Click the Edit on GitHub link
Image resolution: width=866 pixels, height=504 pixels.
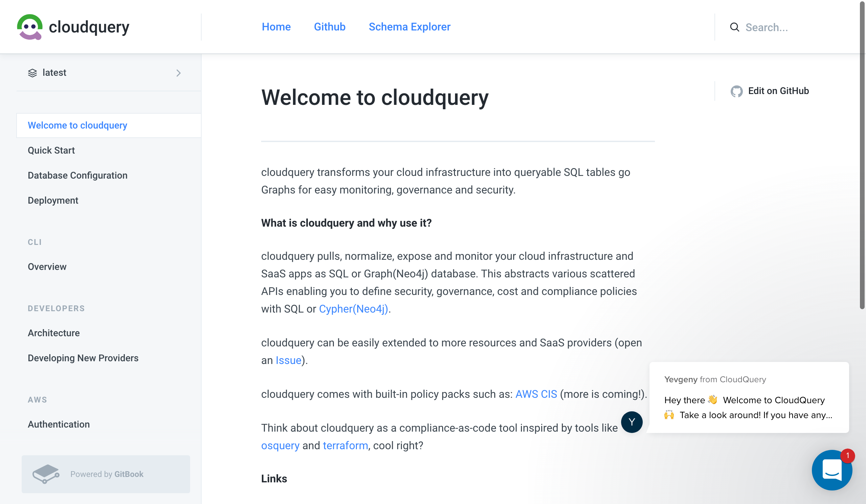point(770,91)
